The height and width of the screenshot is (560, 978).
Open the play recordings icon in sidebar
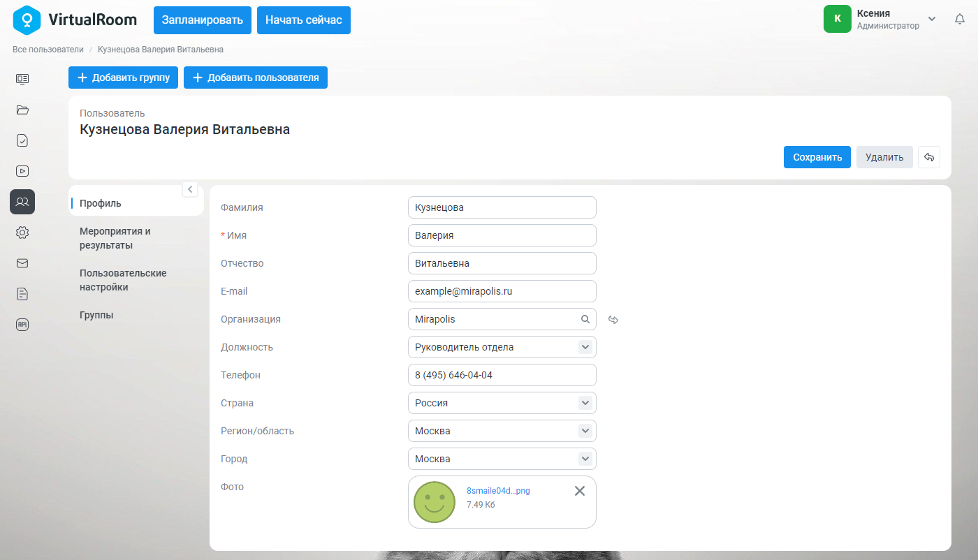[22, 171]
